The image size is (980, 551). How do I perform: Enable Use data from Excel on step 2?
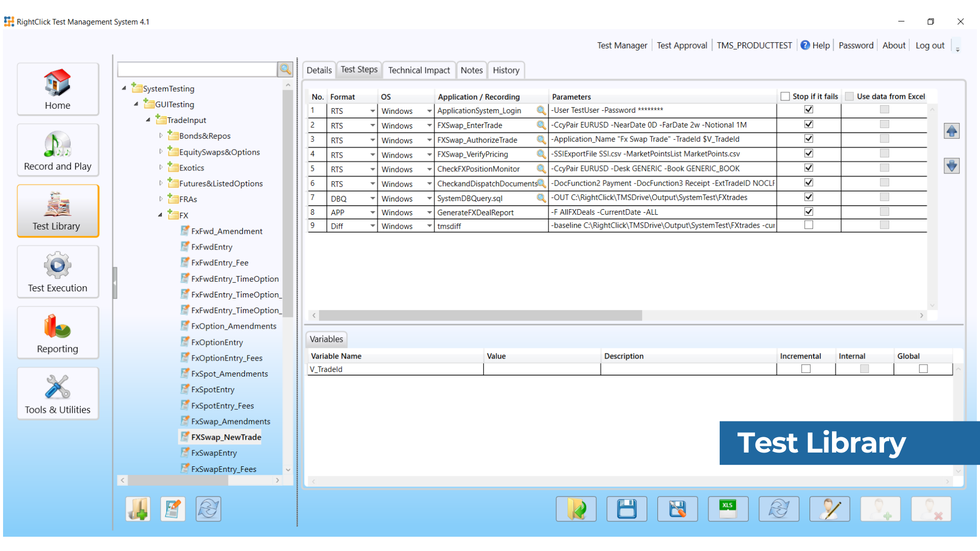pyautogui.click(x=884, y=123)
